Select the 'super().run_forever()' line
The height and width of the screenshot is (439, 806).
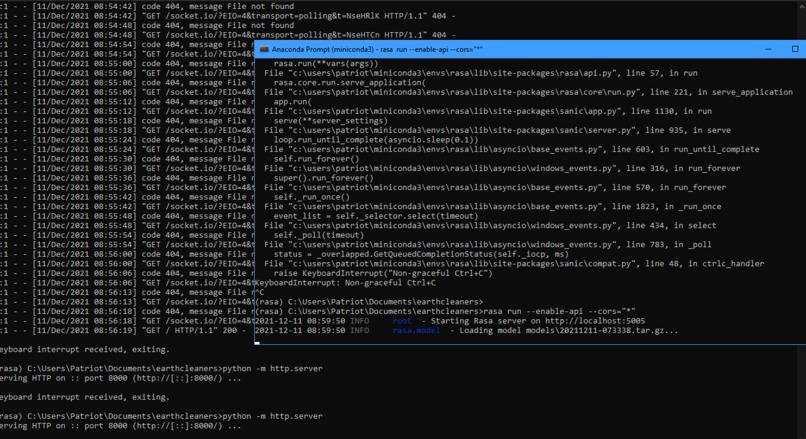click(x=323, y=178)
